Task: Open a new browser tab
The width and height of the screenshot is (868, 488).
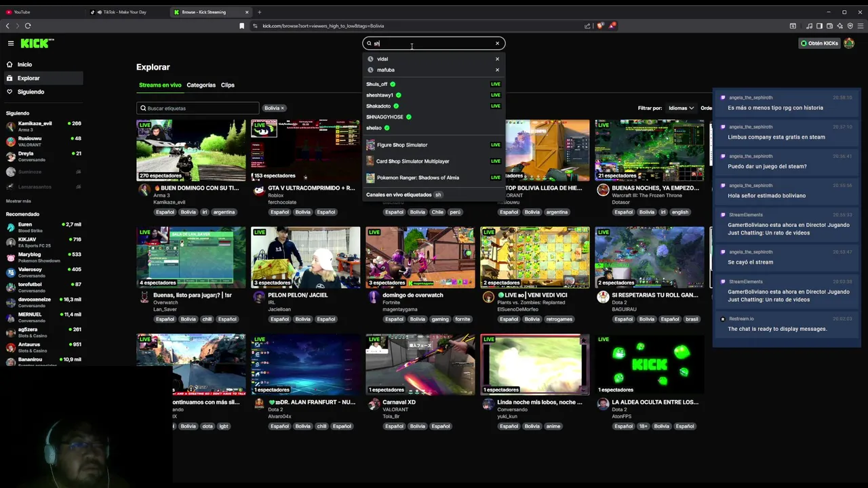Action: click(x=259, y=12)
